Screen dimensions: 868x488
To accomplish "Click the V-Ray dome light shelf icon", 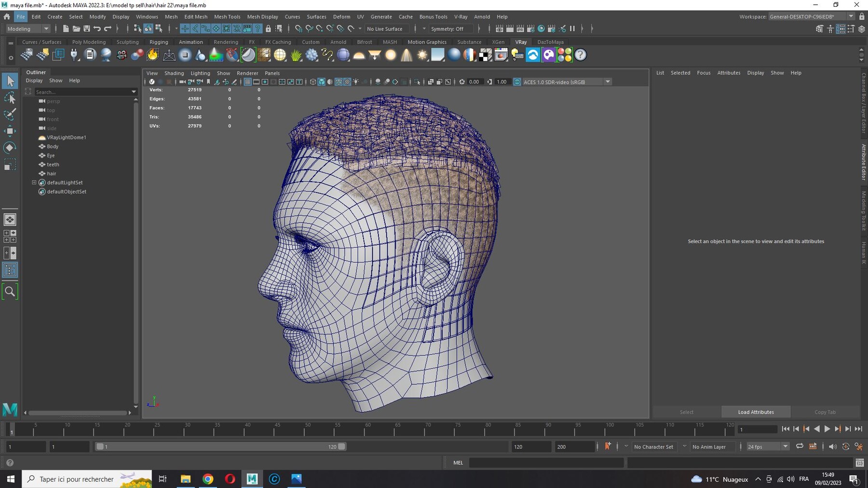I will [x=359, y=55].
